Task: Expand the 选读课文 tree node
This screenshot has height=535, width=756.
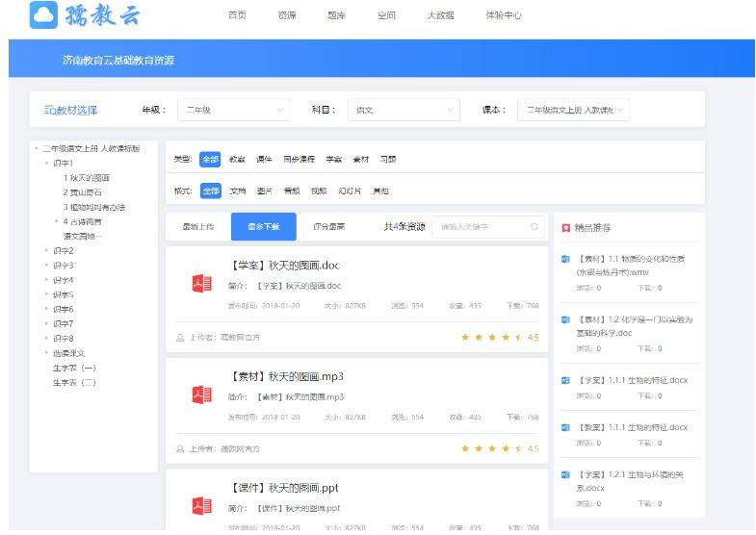Action: click(x=47, y=353)
